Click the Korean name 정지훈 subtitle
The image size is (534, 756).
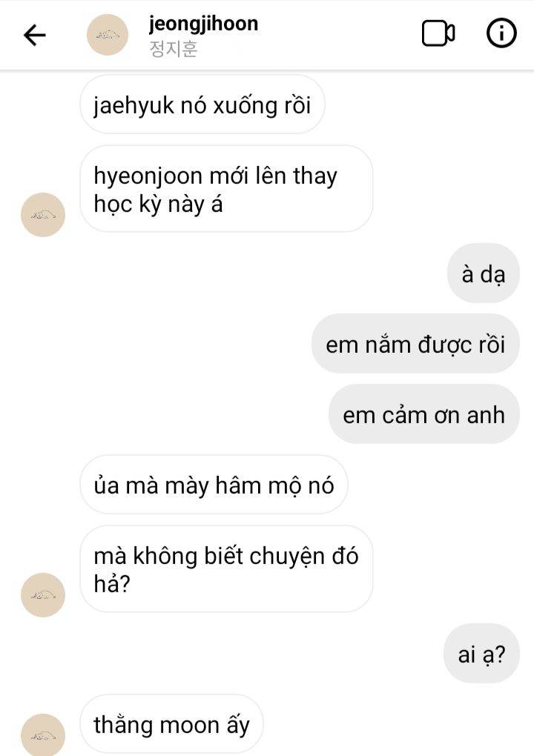pos(174,50)
